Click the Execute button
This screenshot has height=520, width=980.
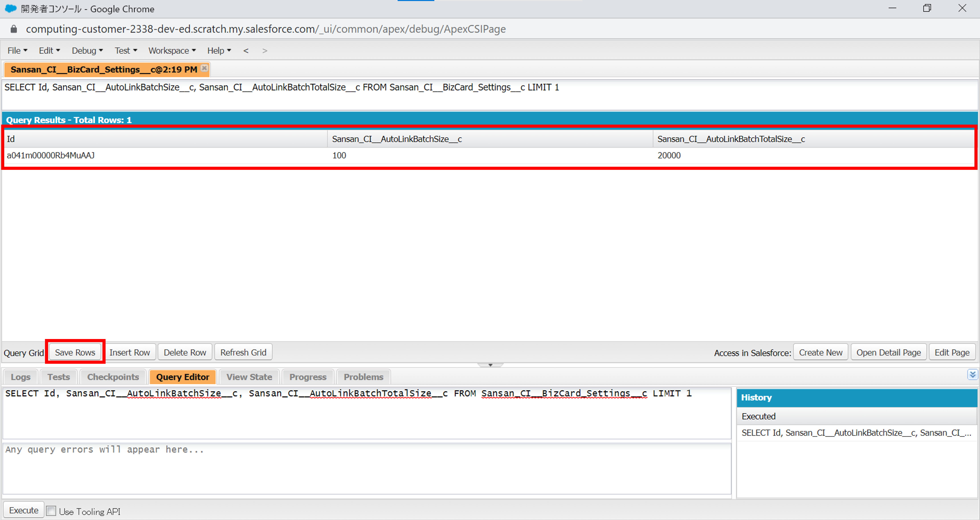pos(24,510)
